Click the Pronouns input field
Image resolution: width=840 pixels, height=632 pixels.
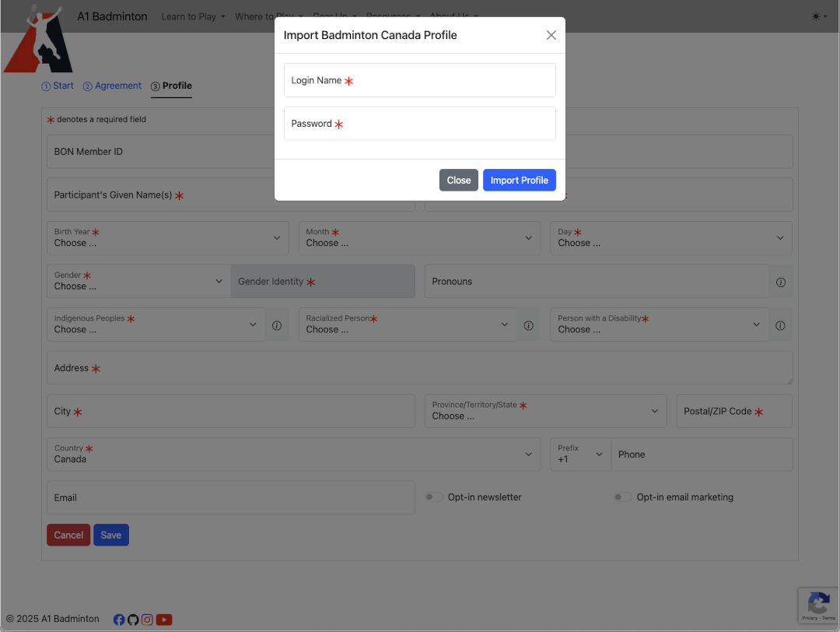[x=597, y=282]
